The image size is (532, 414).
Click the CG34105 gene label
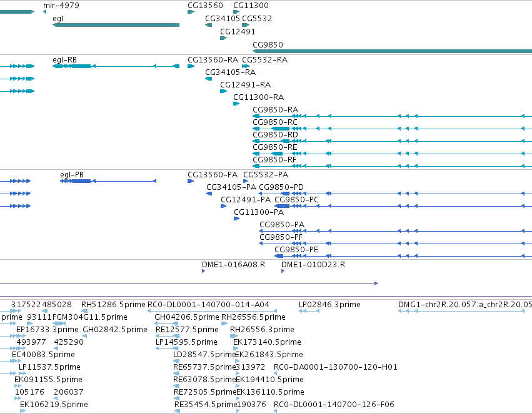click(x=223, y=19)
